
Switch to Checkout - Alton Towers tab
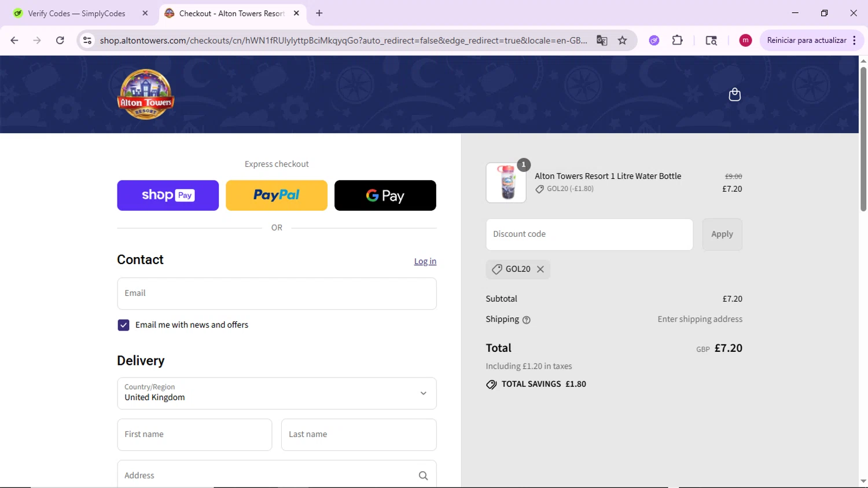(x=232, y=13)
